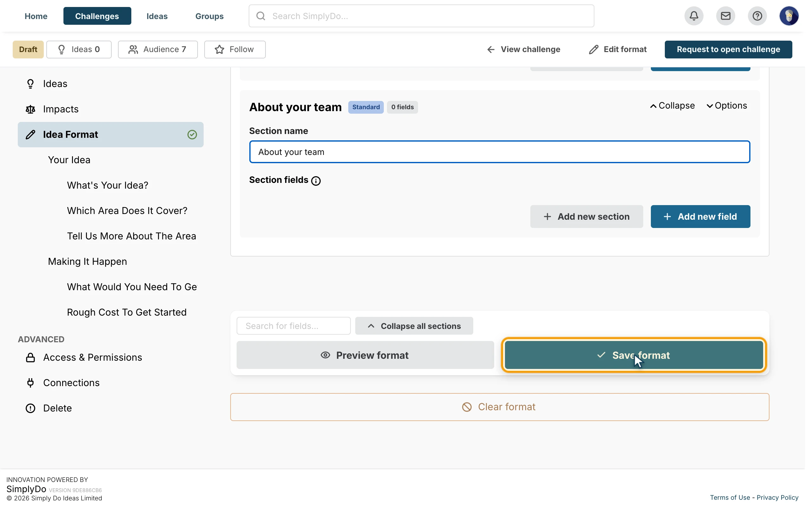
Task: Select What's Your Idea? field
Action: [108, 185]
